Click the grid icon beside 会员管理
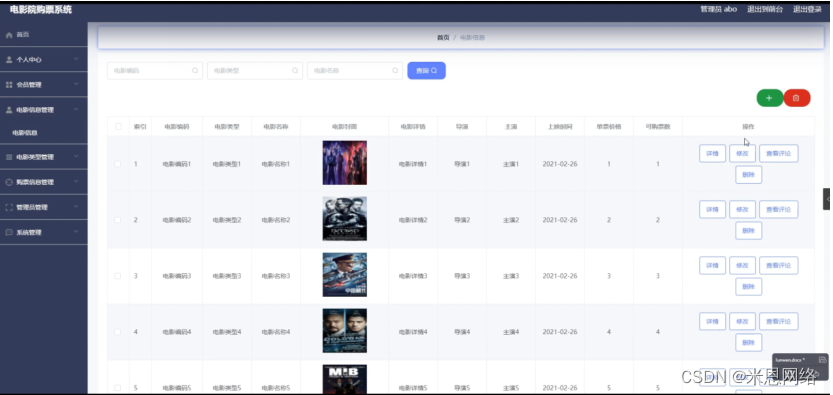Viewport: 833px width, 395px height. (x=8, y=85)
